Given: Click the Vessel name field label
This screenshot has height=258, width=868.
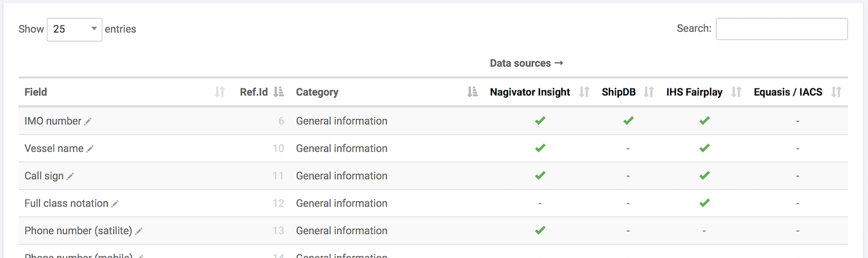Looking at the screenshot, I should (x=54, y=149).
